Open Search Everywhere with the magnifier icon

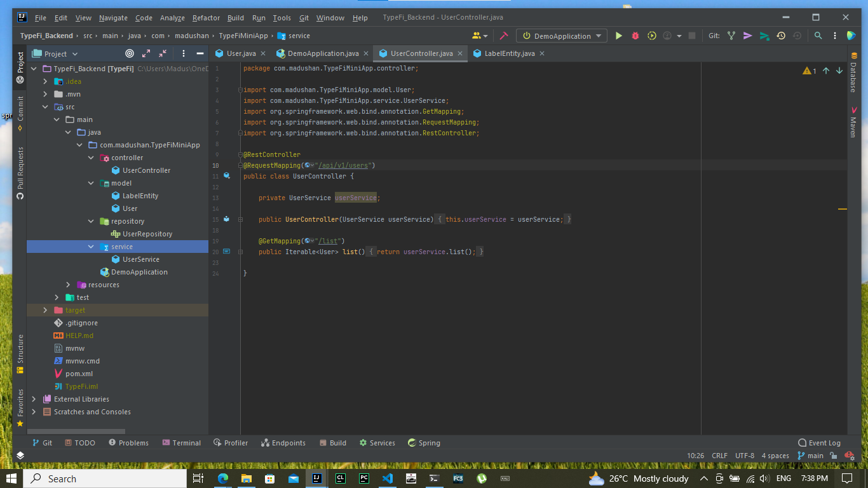818,36
